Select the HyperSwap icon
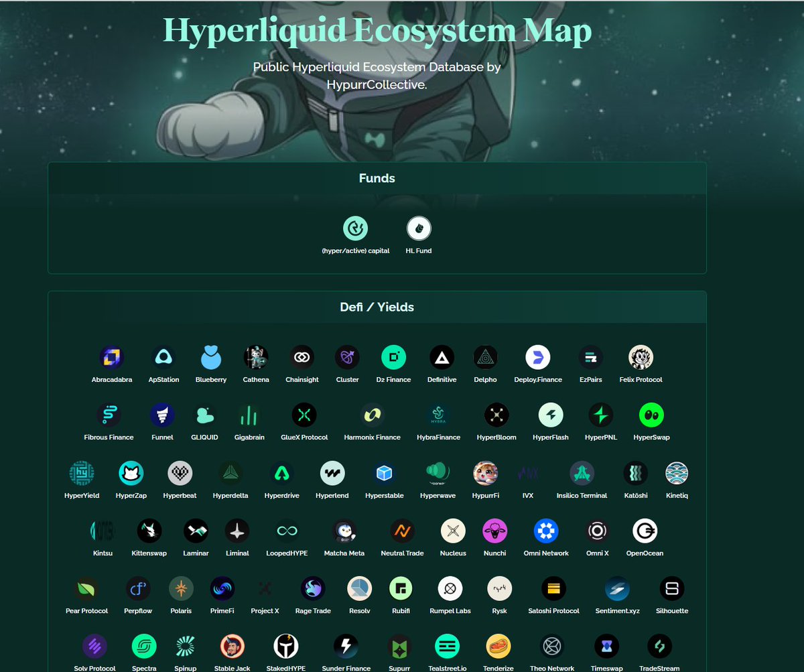Viewport: 804px width, 672px height. click(x=651, y=415)
